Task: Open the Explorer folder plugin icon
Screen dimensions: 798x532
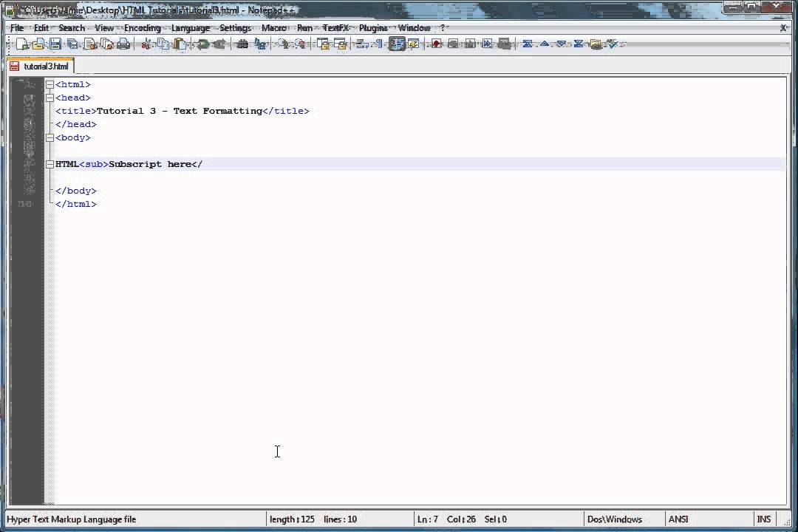Action: point(596,44)
